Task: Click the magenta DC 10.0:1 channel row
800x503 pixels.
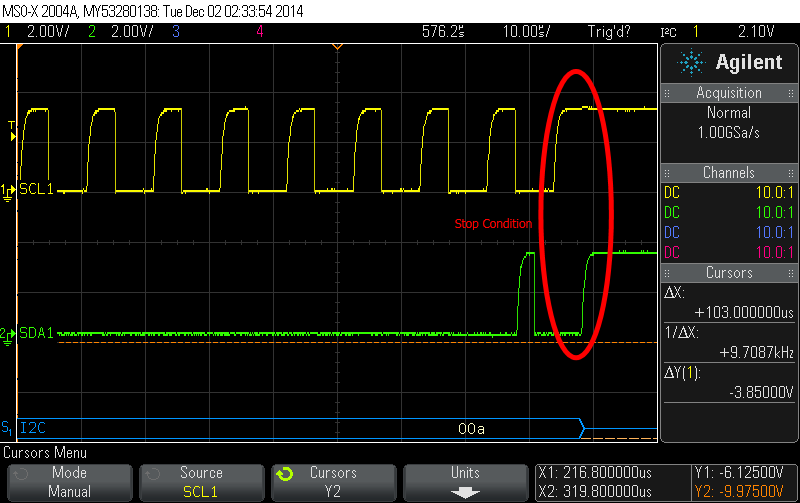Action: 729,252
